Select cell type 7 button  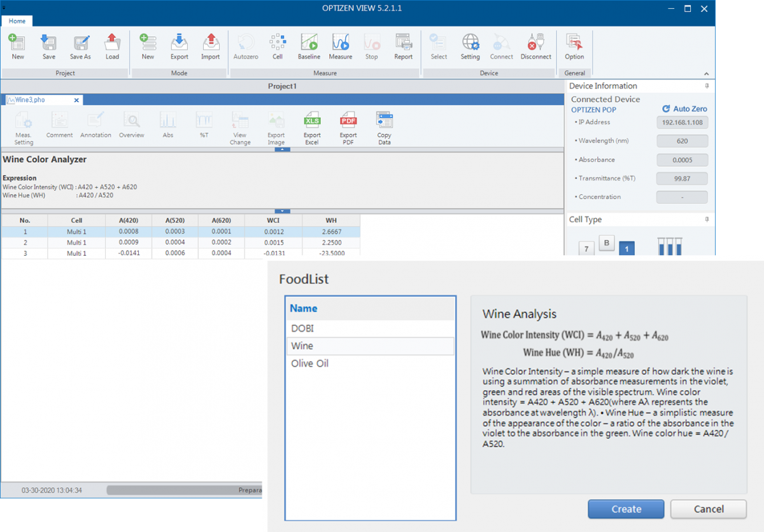(586, 249)
